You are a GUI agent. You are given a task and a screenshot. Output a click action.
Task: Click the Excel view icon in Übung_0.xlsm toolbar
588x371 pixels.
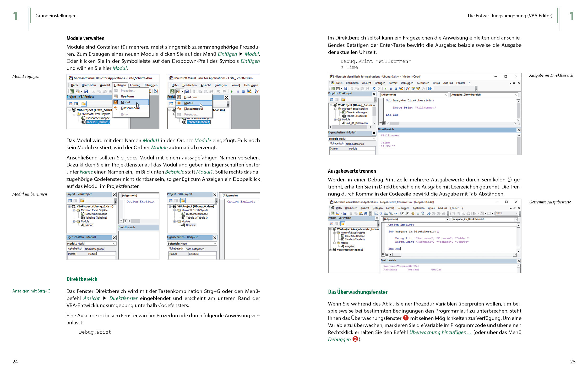(333, 88)
